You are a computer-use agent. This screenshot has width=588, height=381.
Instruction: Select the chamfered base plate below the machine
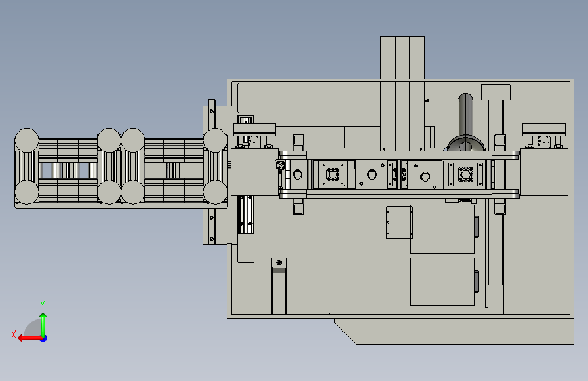[x=454, y=332]
